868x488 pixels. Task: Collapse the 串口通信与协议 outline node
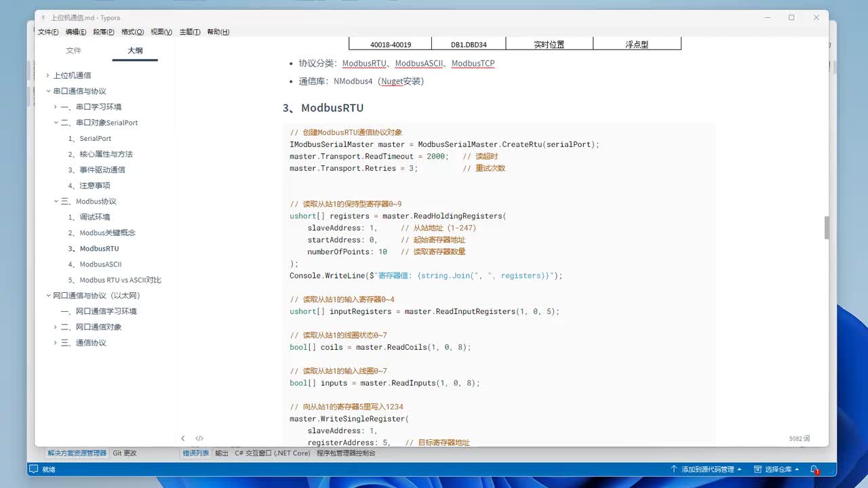click(47, 91)
